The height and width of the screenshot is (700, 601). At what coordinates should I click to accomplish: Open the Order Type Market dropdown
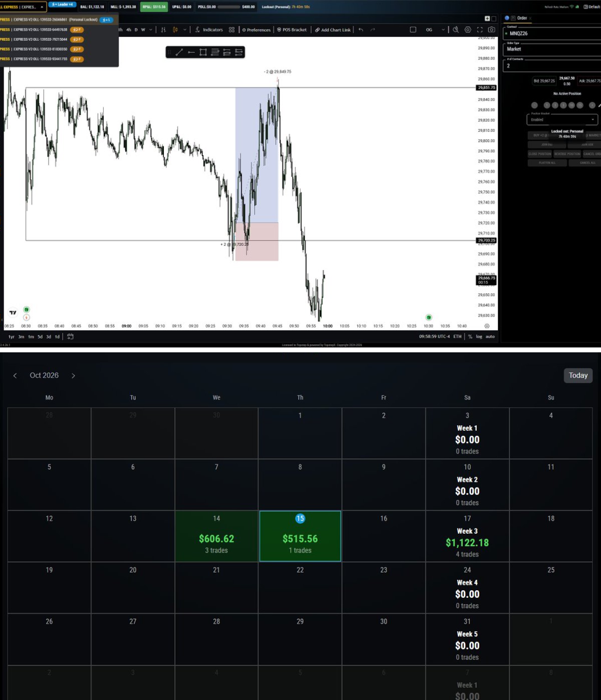(x=552, y=49)
